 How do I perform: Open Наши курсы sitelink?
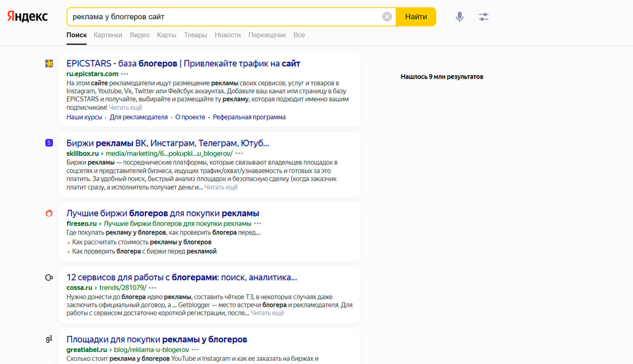click(84, 117)
